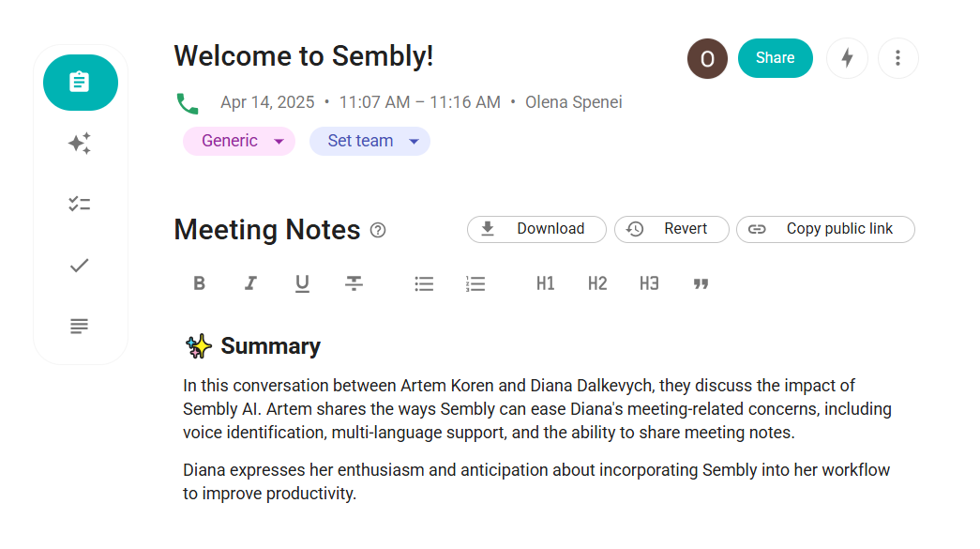
Task: Select the checkmark icon in the sidebar
Action: coord(80,265)
